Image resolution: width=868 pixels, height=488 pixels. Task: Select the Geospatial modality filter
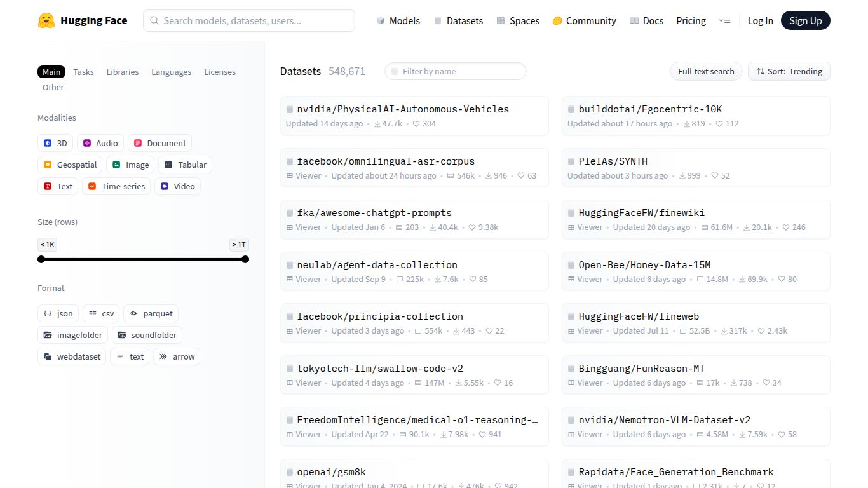tap(70, 165)
